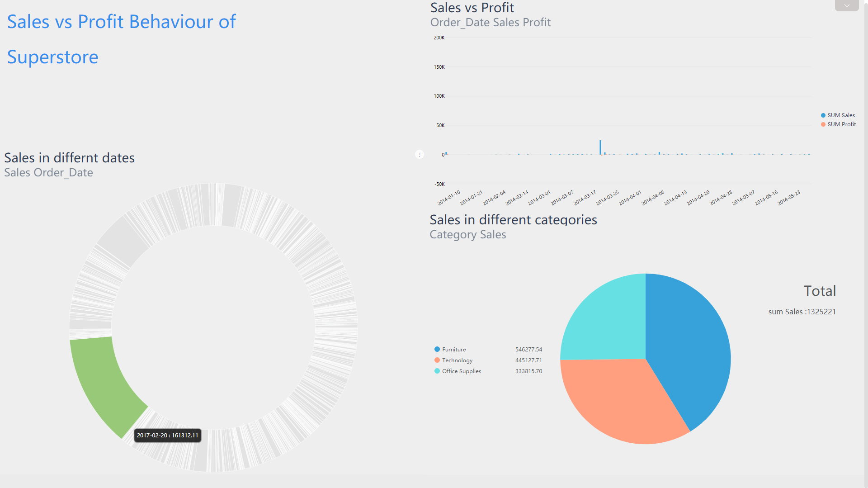This screenshot has width=868, height=488.
Task: Toggle SUM Profit legend in line chart
Action: point(838,124)
